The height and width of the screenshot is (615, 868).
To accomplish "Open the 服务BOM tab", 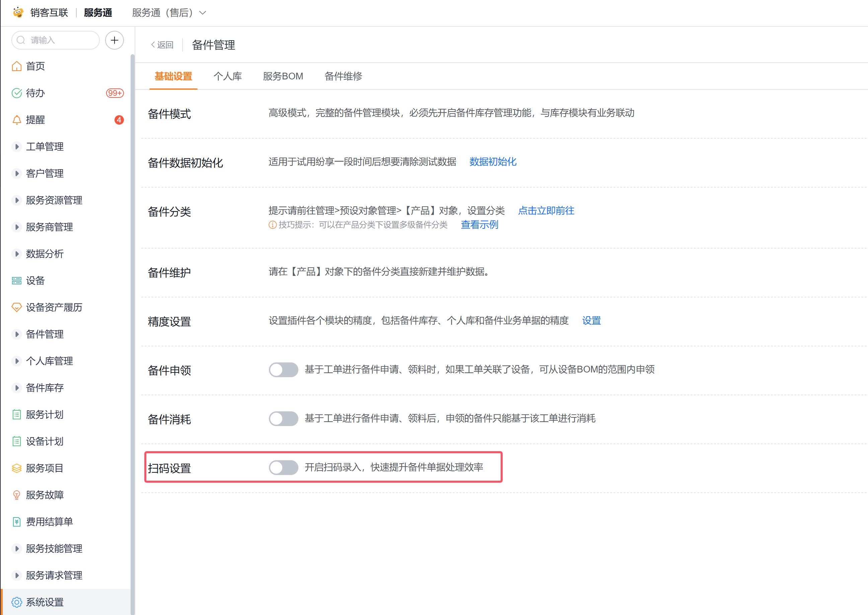I will pos(283,76).
